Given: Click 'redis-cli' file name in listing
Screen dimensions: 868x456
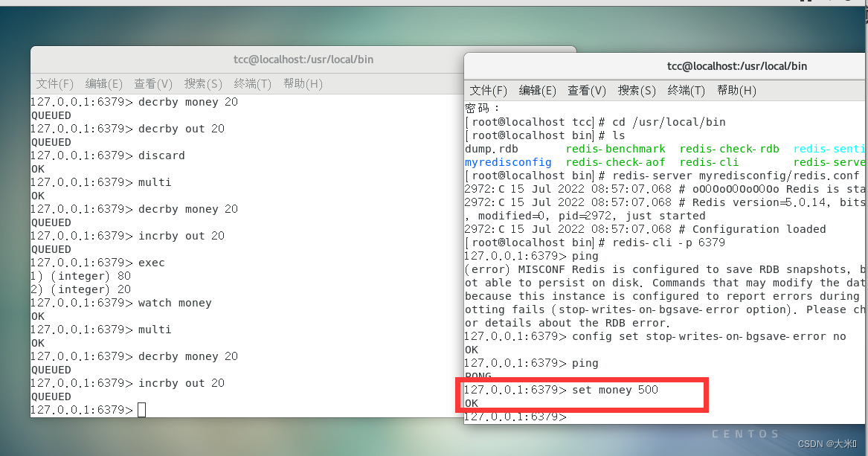Looking at the screenshot, I should (709, 162).
